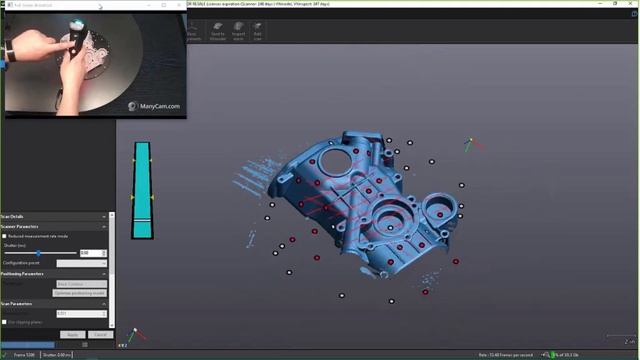Viewport: 640px width, 360px height.
Task: Click the frames per second Rate text
Action: pos(505,355)
